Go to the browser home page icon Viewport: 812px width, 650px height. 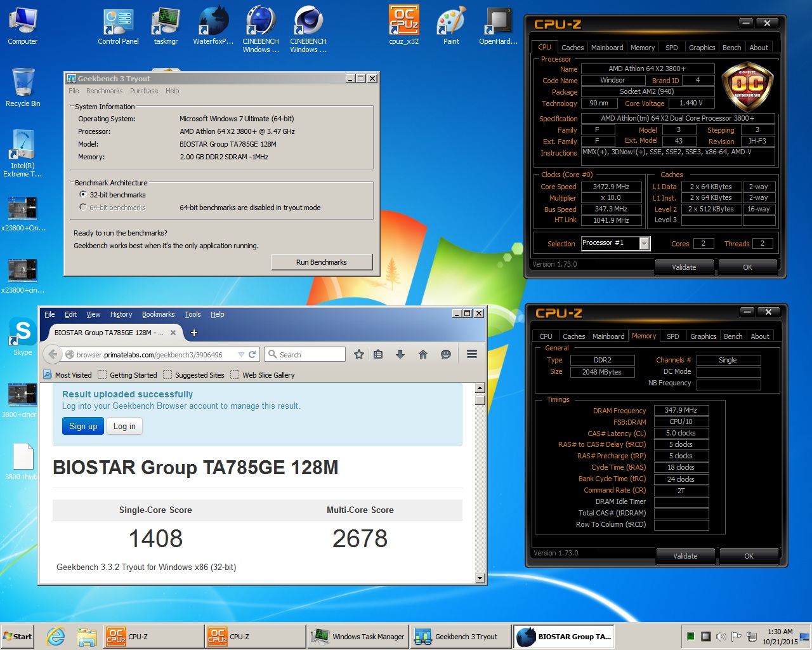[x=423, y=354]
